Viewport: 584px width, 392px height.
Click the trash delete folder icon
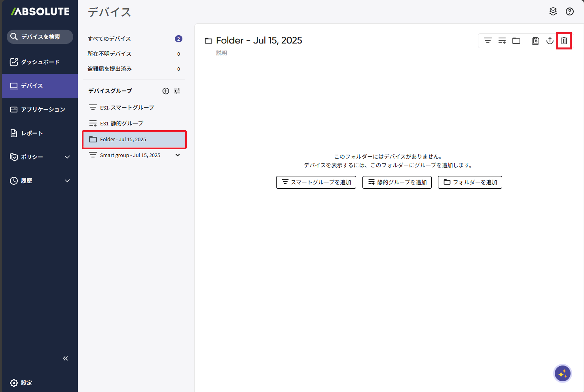point(564,41)
